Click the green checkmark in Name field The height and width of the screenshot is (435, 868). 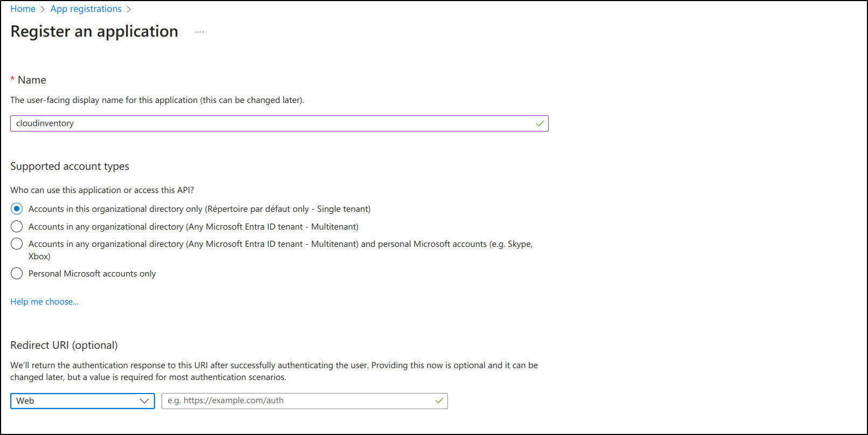click(540, 123)
